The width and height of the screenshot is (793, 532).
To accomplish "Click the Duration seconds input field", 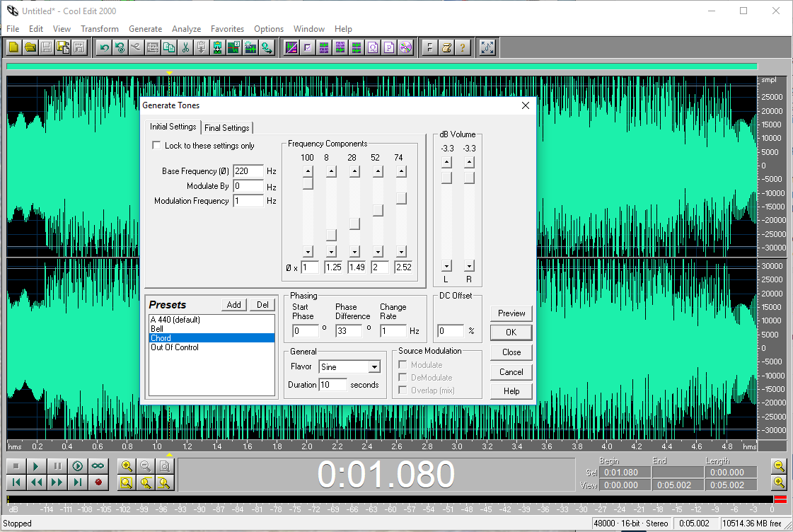I will point(332,384).
